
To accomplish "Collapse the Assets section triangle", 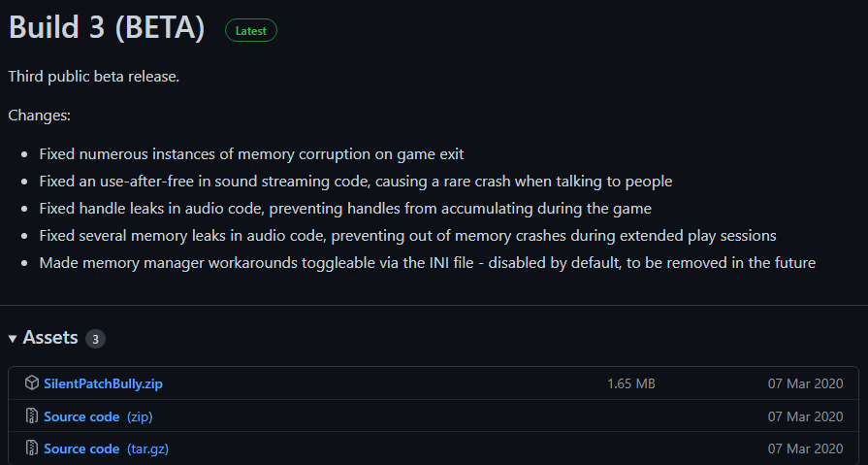I will (x=13, y=339).
